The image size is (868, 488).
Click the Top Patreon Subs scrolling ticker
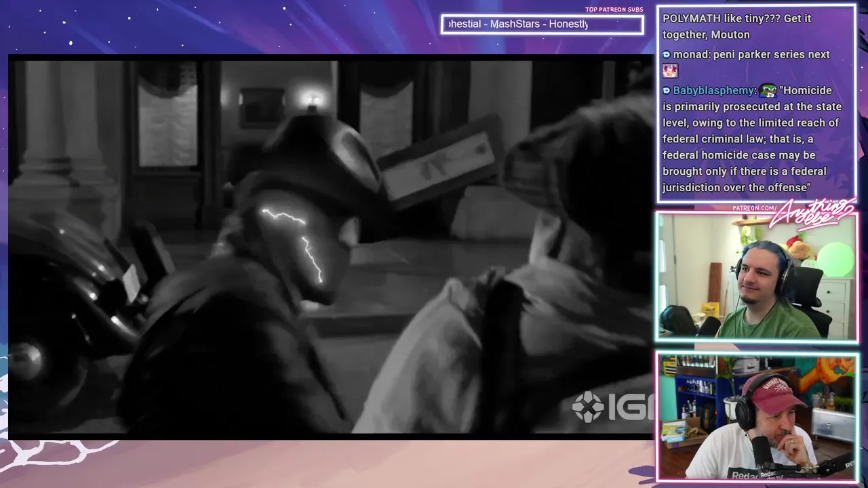click(542, 24)
